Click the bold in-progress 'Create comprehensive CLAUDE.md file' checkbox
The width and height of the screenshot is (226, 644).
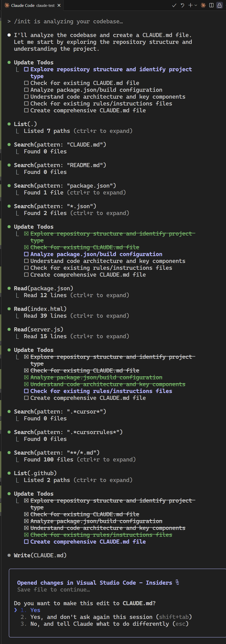coord(26,542)
